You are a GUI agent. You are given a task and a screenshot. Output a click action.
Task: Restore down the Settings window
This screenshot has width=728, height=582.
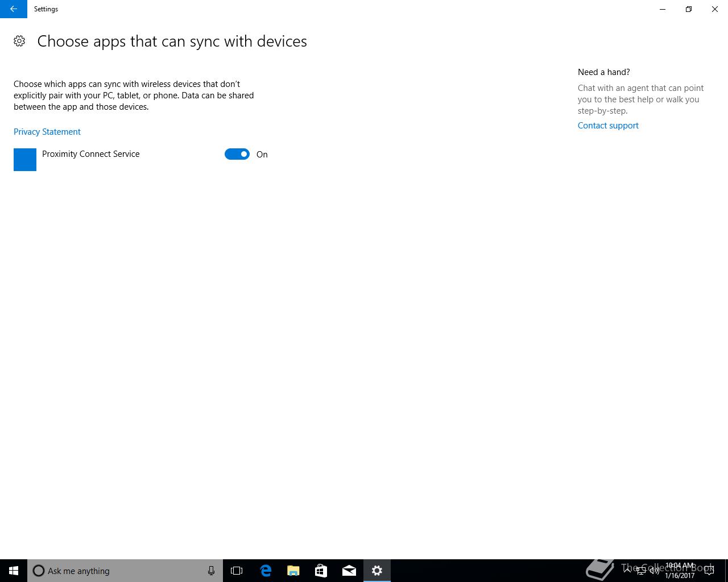(689, 9)
